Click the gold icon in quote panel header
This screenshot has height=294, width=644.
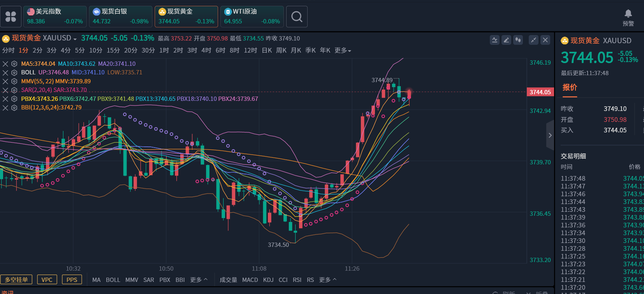point(565,40)
